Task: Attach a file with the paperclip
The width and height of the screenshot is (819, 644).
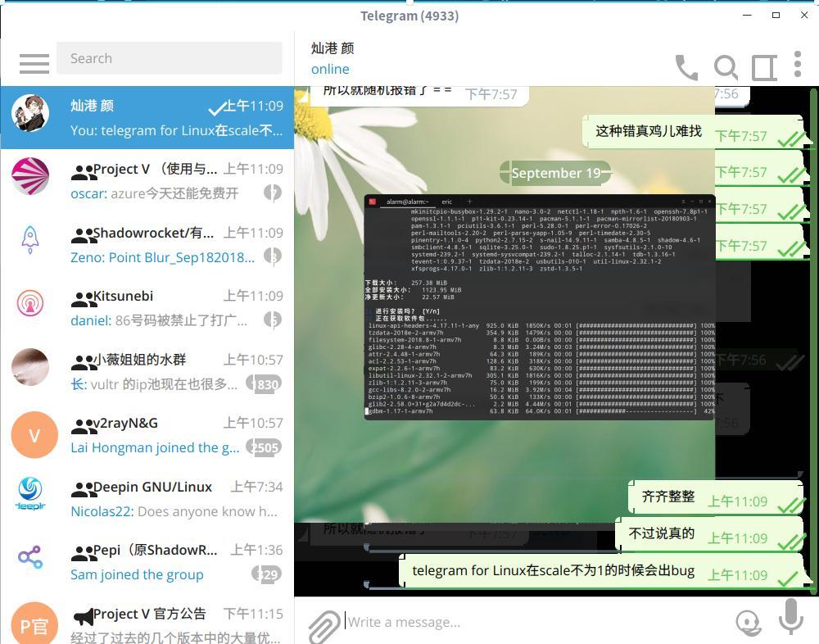Action: (x=324, y=626)
